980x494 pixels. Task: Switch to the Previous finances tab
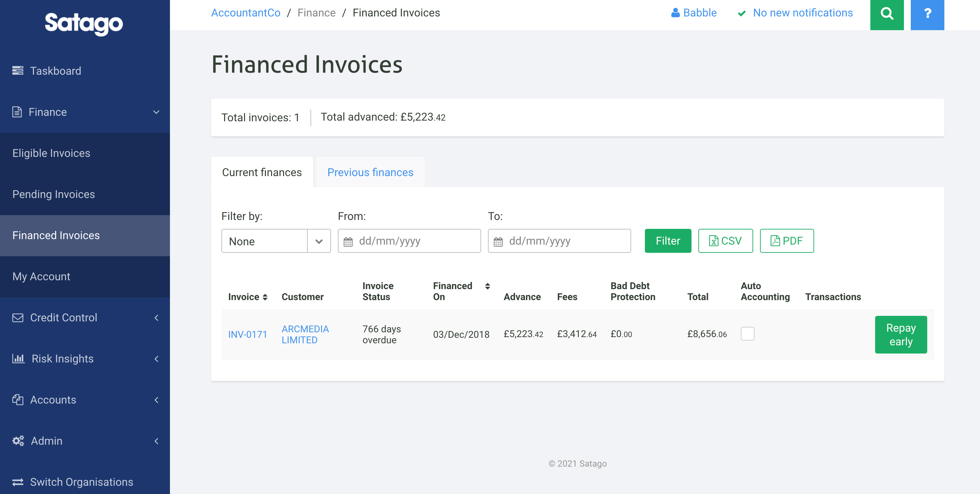pyautogui.click(x=369, y=172)
